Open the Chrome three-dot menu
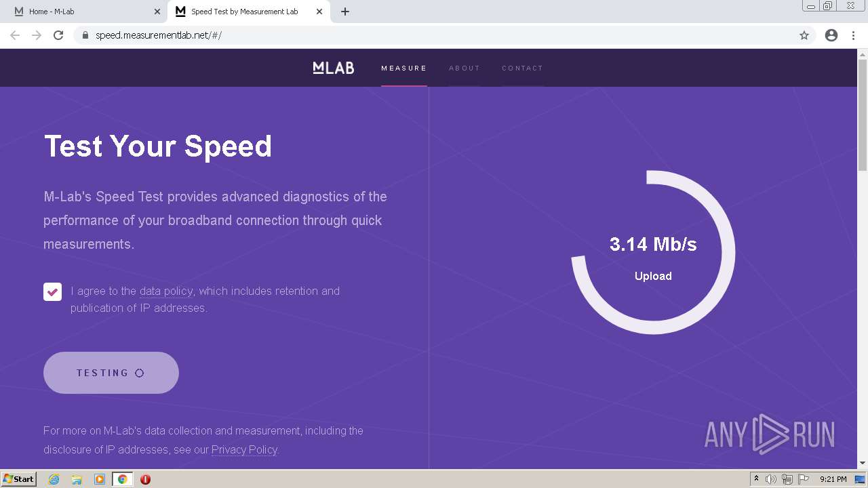Viewport: 868px width, 488px height. point(853,35)
